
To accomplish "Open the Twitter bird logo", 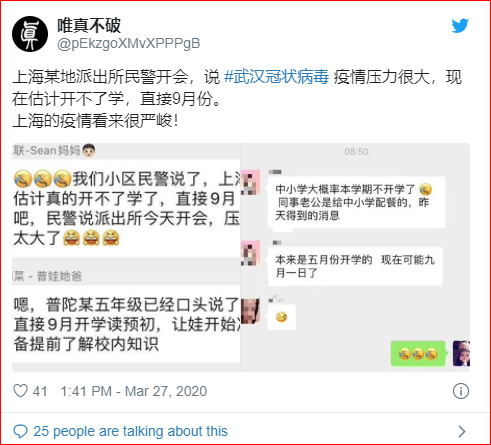I will (460, 26).
